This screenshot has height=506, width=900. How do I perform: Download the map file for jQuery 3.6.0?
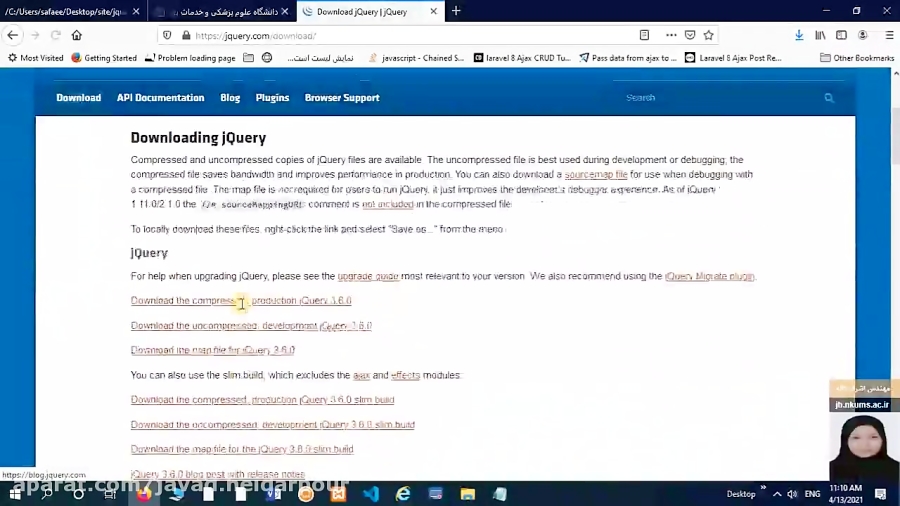point(213,350)
